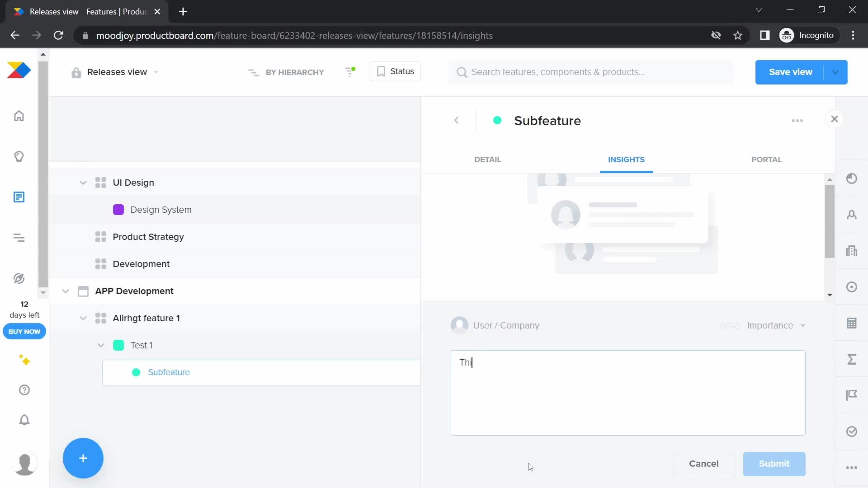Collapse the UI Design component
The height and width of the screenshot is (488, 868).
coord(83,183)
